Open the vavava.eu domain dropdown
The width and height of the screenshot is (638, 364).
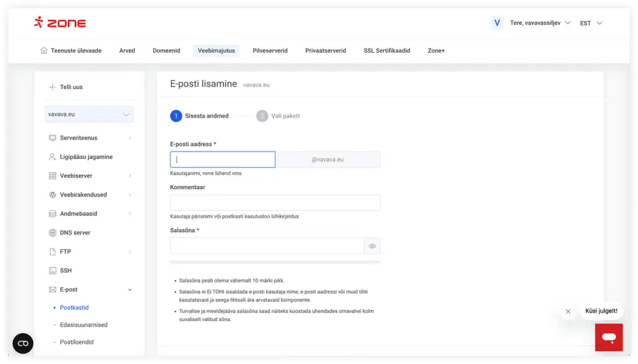90,114
